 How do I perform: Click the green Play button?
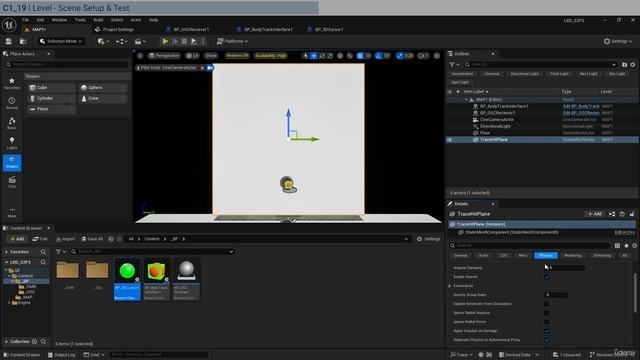pyautogui.click(x=165, y=41)
